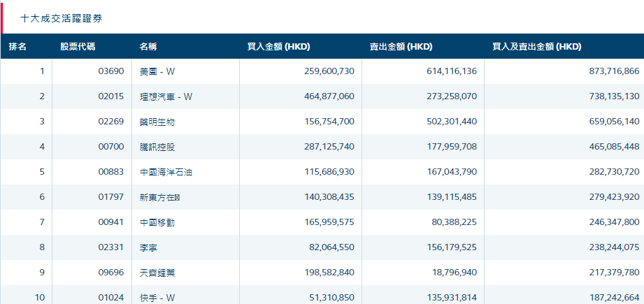Click the 股票代碼 column header
This screenshot has height=304, width=644.
pyautogui.click(x=78, y=47)
